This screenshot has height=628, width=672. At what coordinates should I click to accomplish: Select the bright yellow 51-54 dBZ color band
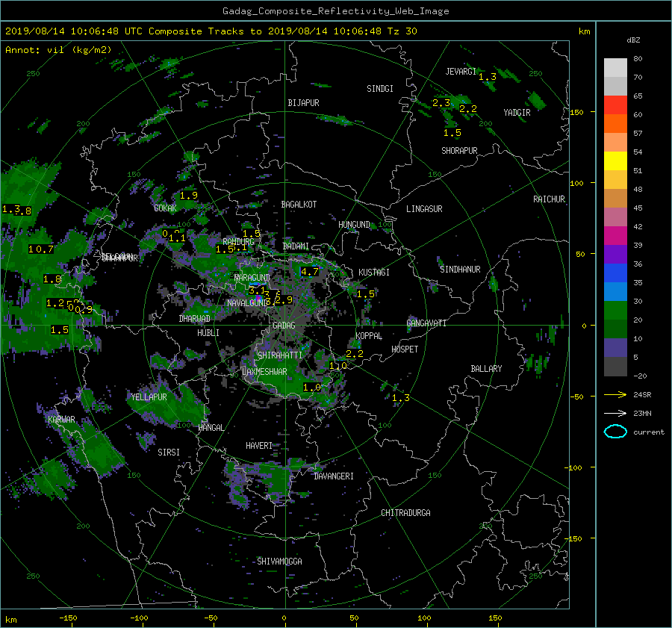coord(615,161)
